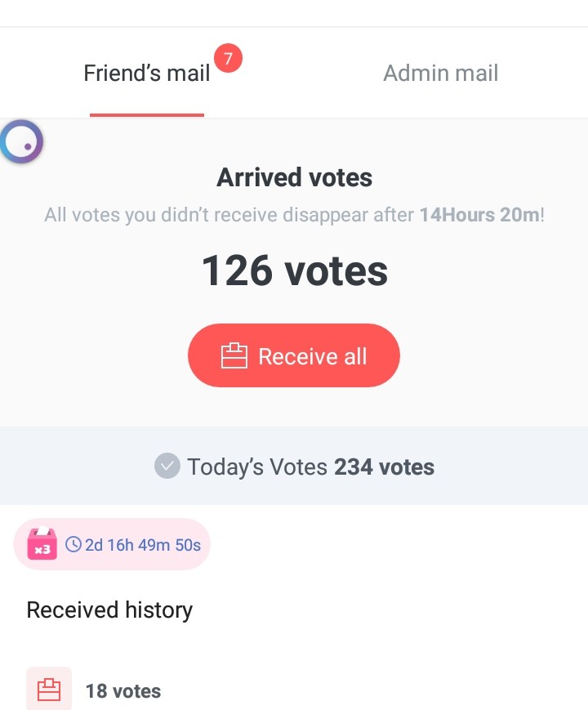Select the Friend's mail tab
The height and width of the screenshot is (710, 588).
coord(147,74)
